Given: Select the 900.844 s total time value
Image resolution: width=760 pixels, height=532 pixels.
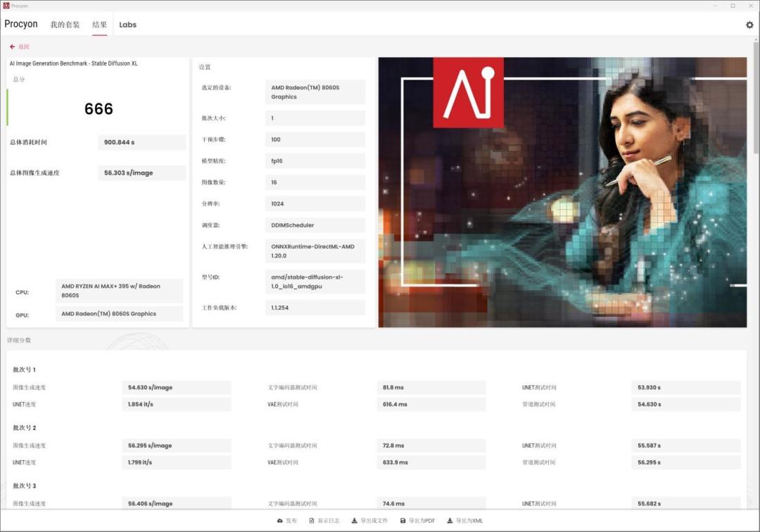Looking at the screenshot, I should tap(141, 142).
